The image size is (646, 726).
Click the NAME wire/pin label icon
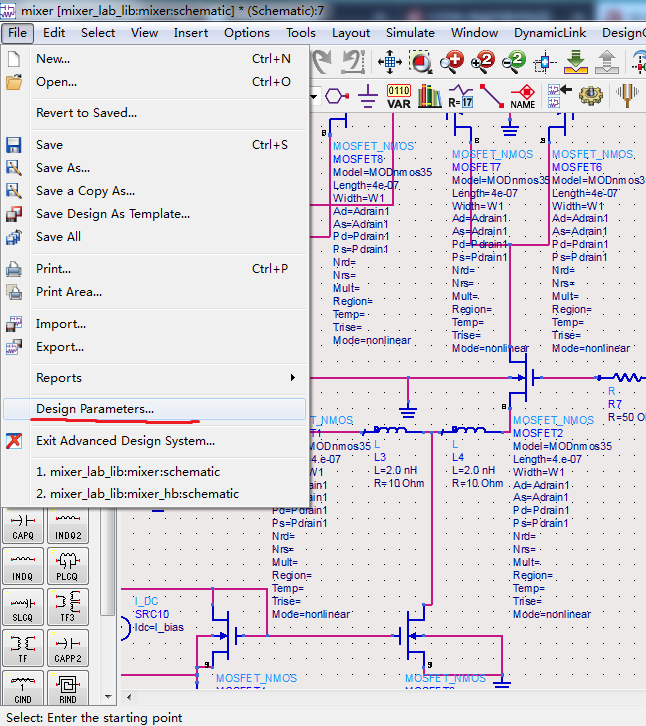[523, 96]
